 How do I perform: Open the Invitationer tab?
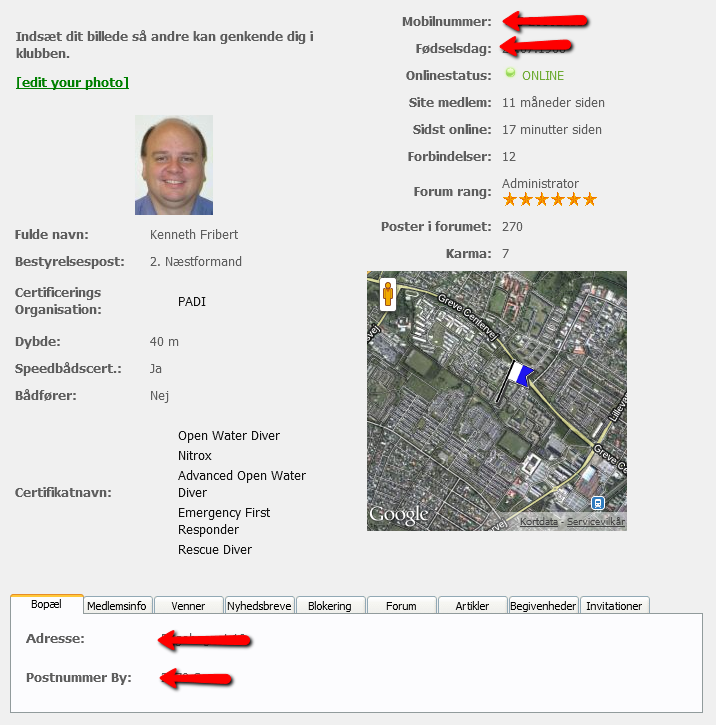pos(614,605)
